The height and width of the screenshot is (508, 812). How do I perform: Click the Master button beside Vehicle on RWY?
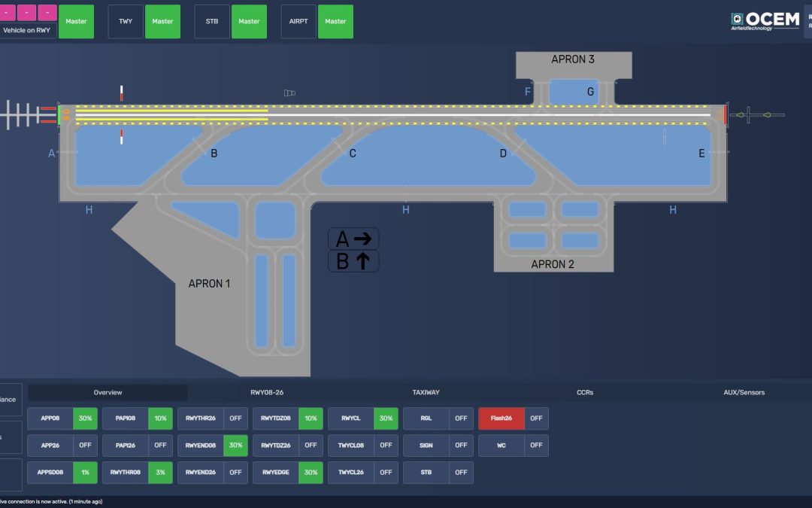click(76, 21)
